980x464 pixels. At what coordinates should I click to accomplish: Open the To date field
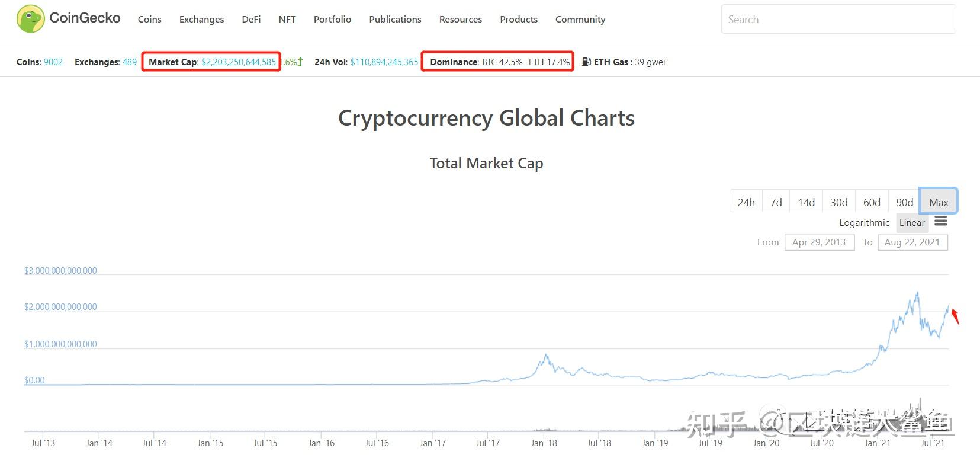(912, 242)
